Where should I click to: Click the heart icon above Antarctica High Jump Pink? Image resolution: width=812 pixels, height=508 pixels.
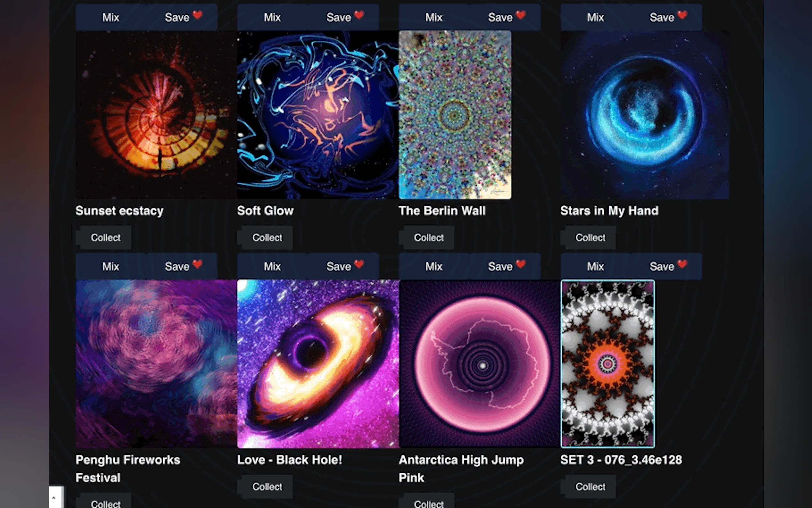tap(521, 265)
